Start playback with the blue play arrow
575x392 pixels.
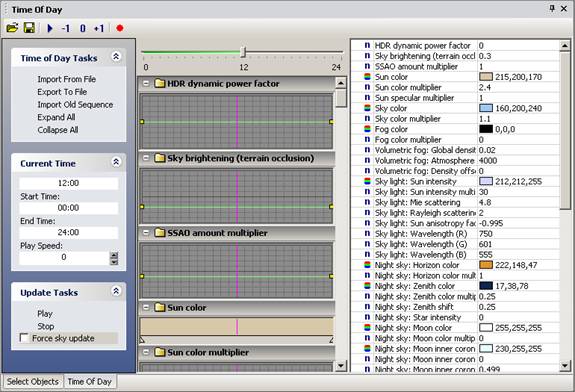point(50,28)
